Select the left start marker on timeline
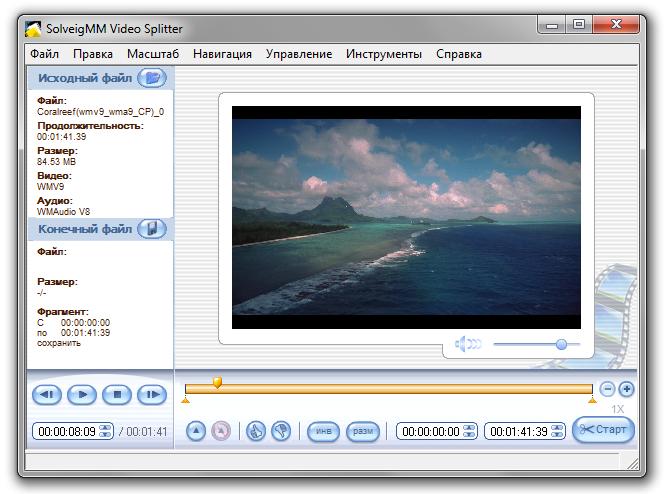The height and width of the screenshot is (494, 665). click(185, 399)
